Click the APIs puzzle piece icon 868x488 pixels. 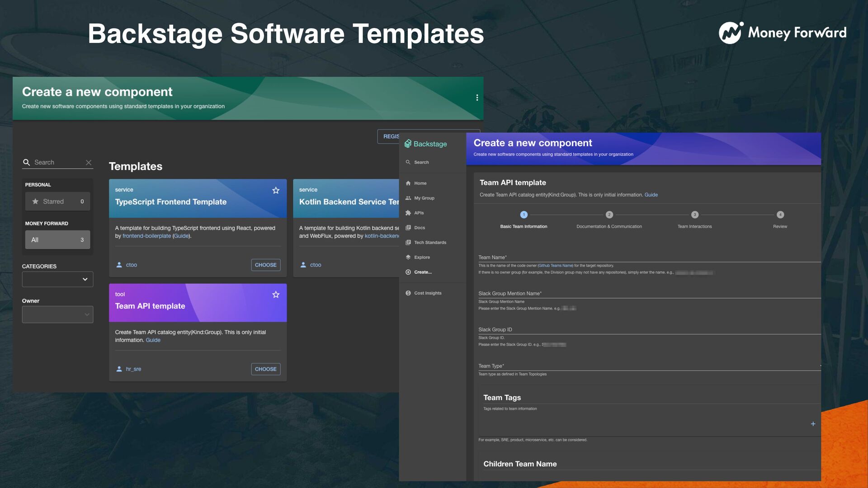[408, 213]
